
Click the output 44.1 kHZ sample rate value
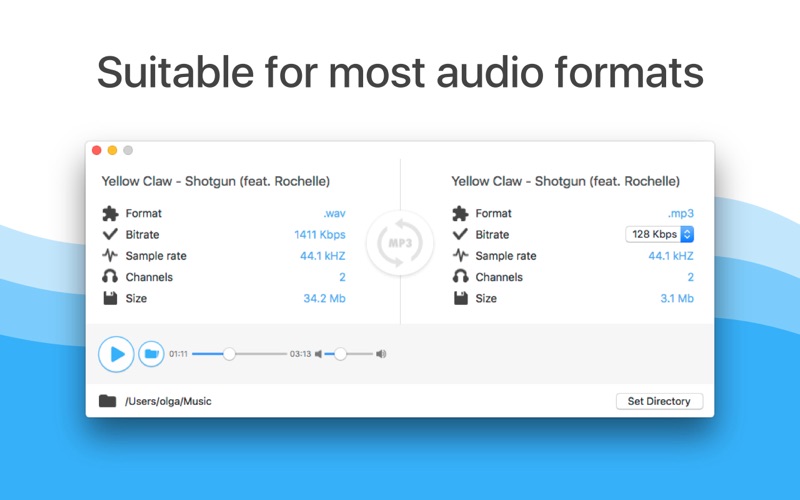coord(671,256)
